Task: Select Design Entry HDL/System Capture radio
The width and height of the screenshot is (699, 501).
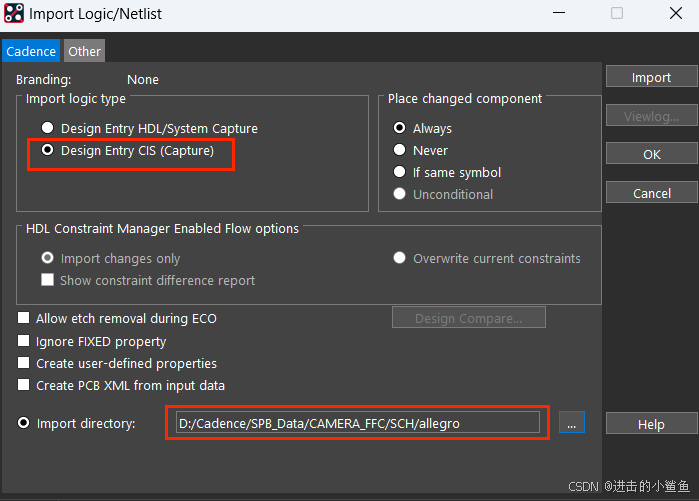Action: click(x=47, y=128)
